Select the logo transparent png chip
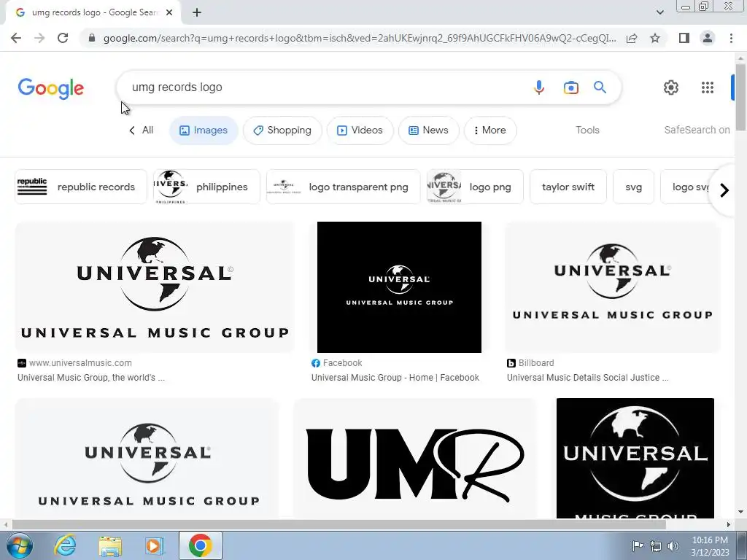 [343, 187]
